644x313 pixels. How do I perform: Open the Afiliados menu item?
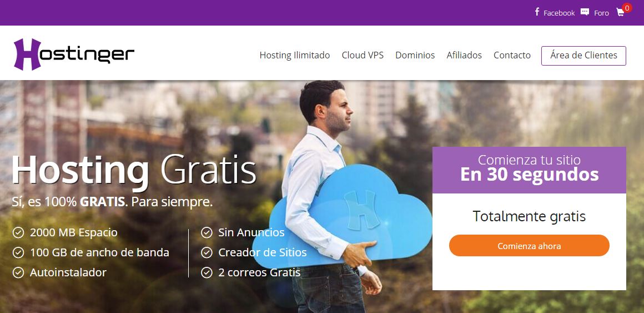pyautogui.click(x=464, y=55)
